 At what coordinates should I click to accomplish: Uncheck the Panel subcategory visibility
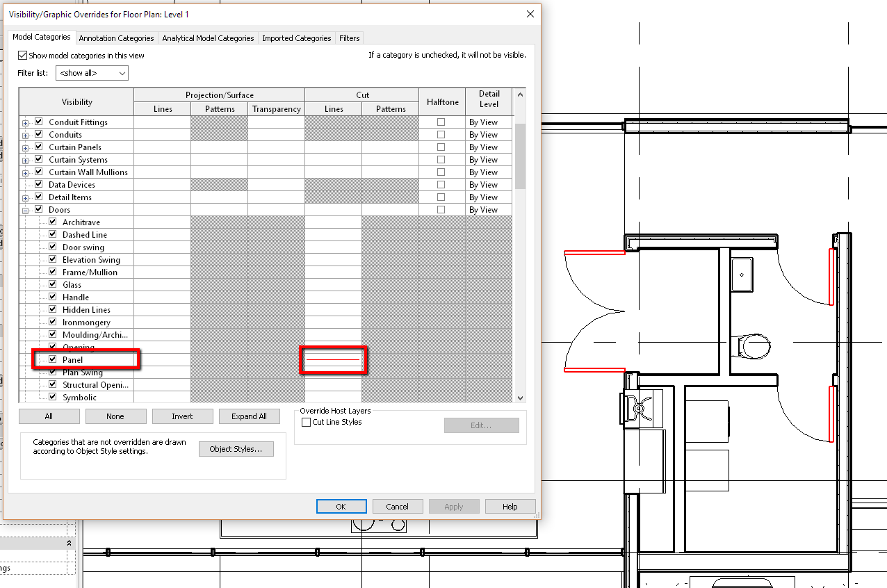click(x=52, y=360)
